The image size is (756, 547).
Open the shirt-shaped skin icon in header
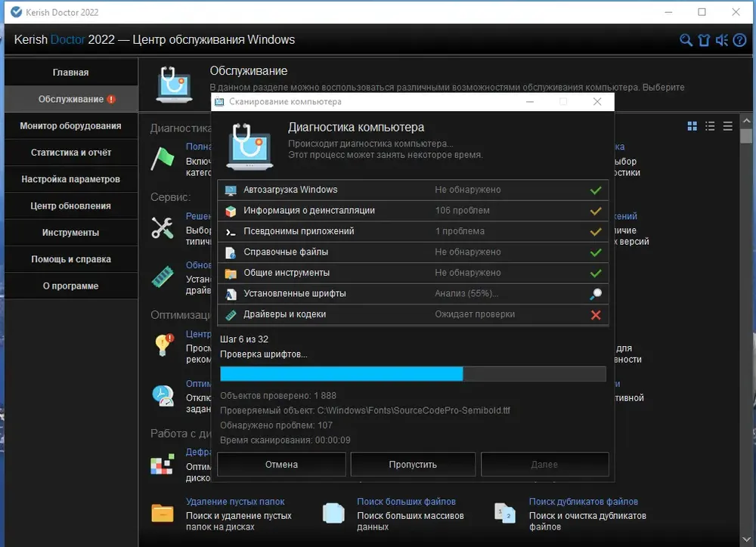point(704,40)
